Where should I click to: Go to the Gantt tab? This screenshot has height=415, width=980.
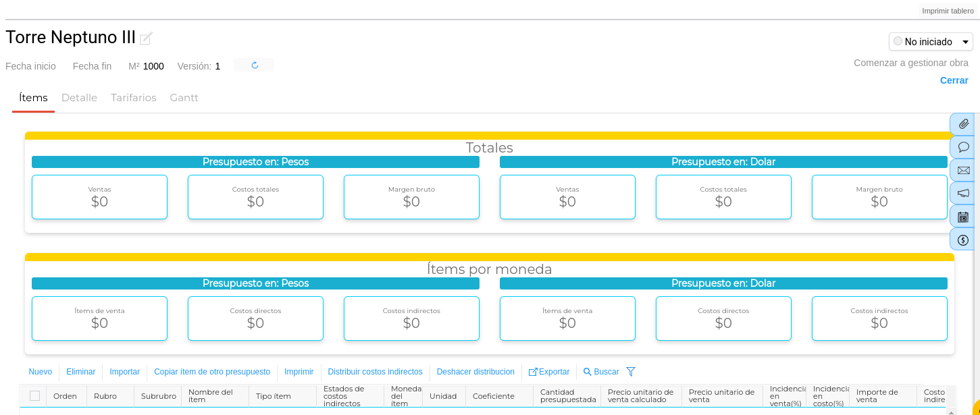coord(184,98)
